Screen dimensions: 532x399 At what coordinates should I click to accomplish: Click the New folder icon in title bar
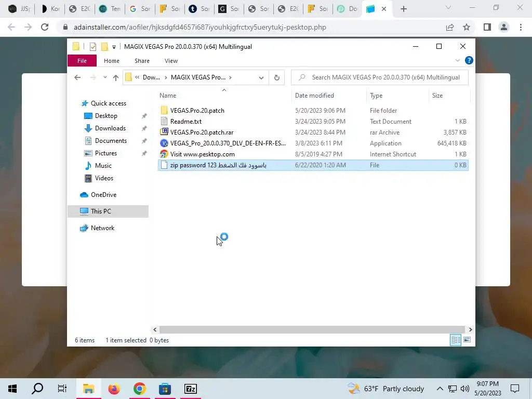tap(104, 46)
